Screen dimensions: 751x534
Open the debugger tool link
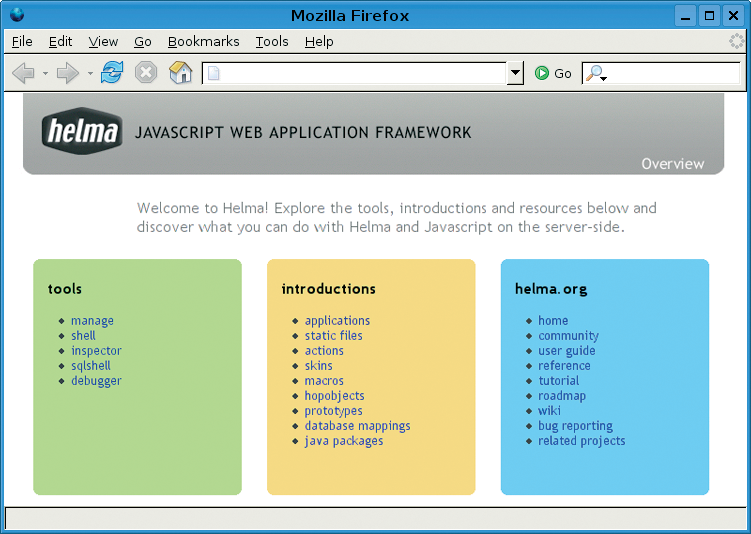point(96,381)
